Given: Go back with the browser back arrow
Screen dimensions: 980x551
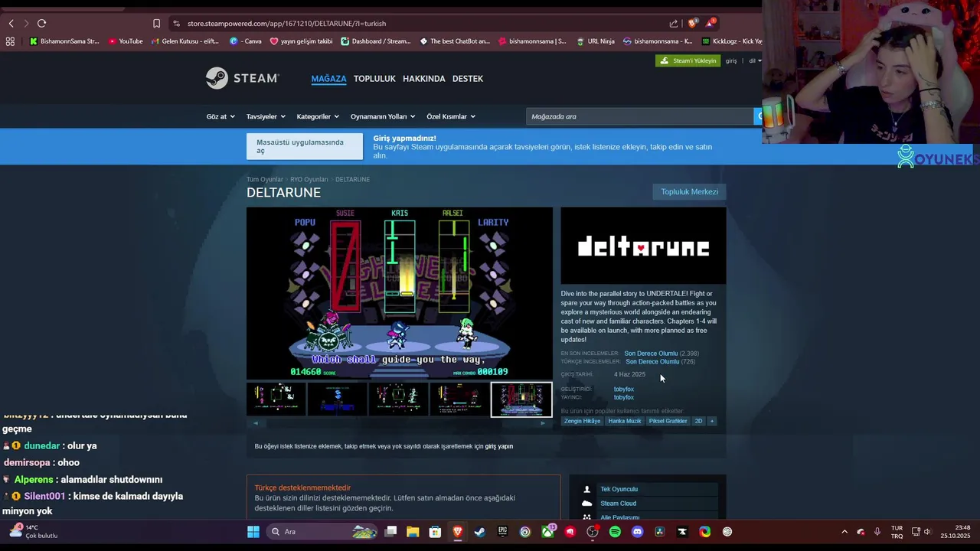Looking at the screenshot, I should pyautogui.click(x=11, y=24).
